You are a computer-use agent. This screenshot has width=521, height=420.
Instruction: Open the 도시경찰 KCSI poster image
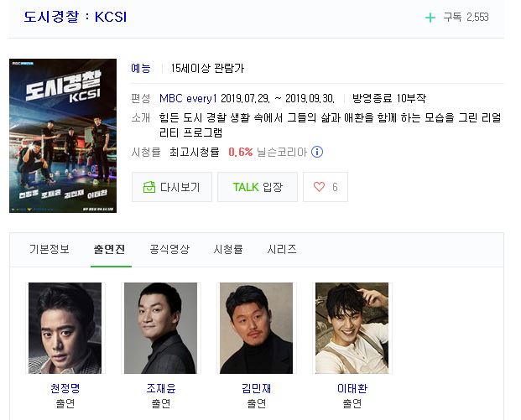pyautogui.click(x=63, y=136)
